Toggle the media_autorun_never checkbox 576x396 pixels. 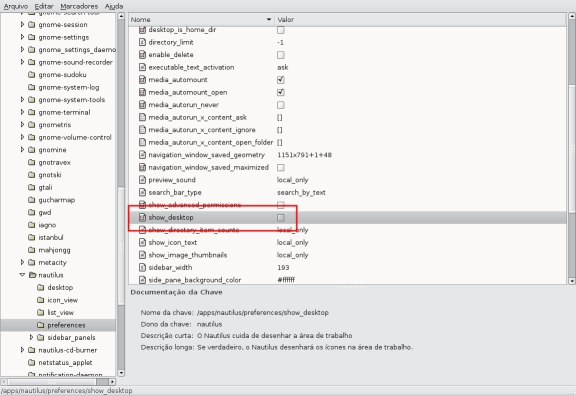(x=281, y=105)
